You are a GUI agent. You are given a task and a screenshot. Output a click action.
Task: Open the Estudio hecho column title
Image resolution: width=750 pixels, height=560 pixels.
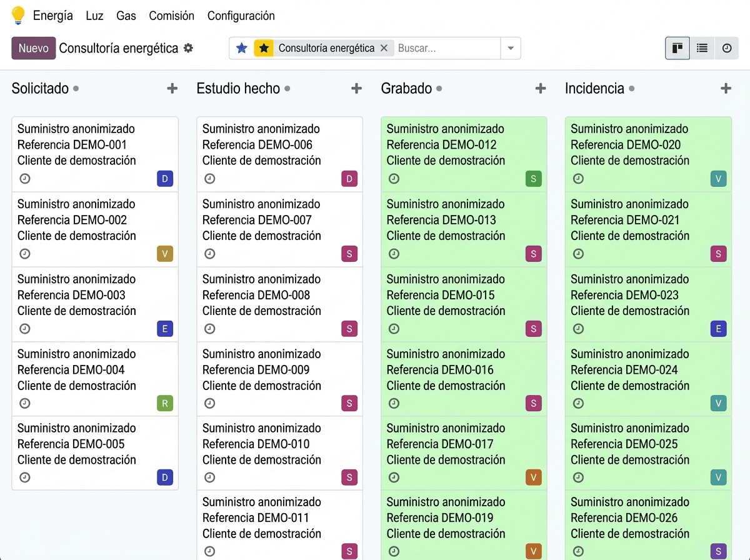[238, 89]
